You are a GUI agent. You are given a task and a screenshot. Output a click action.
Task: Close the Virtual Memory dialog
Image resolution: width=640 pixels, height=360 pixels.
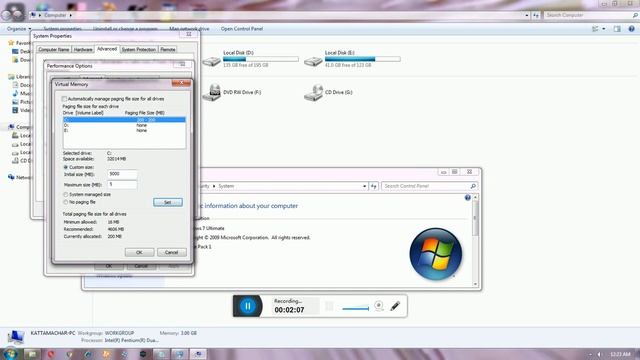click(x=181, y=83)
